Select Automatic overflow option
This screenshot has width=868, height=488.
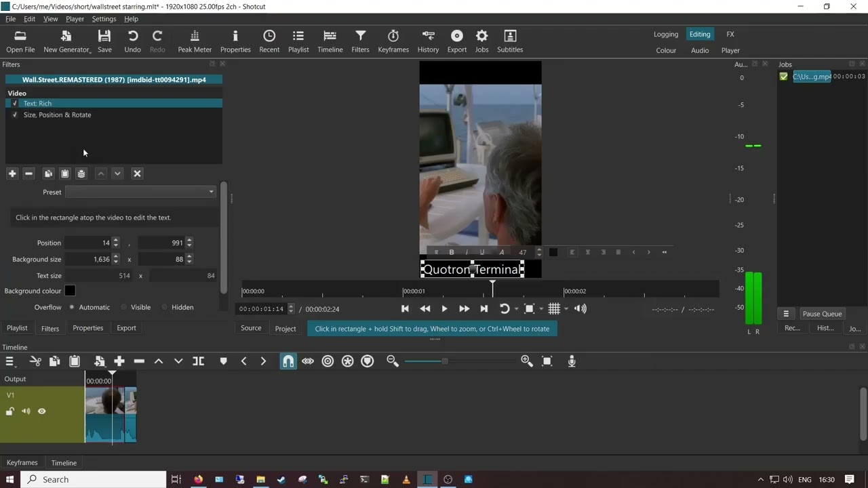72,307
